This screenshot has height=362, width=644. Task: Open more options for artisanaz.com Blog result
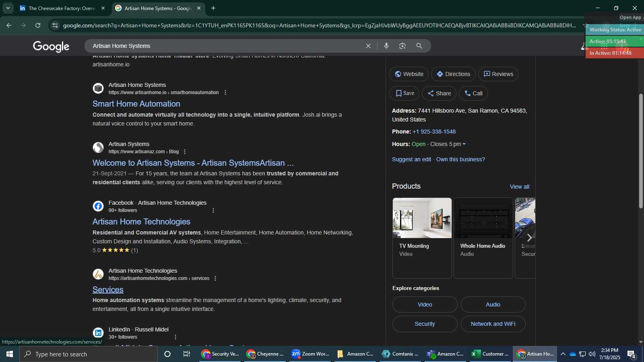point(185,152)
